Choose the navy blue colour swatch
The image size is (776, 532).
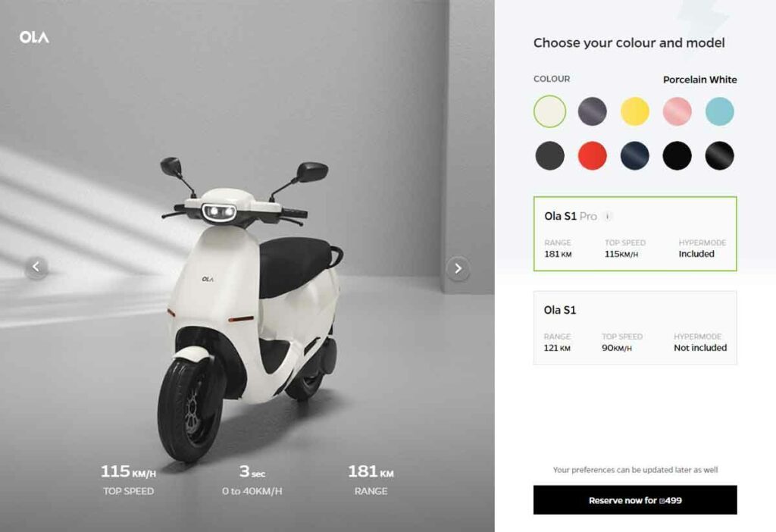coord(635,155)
